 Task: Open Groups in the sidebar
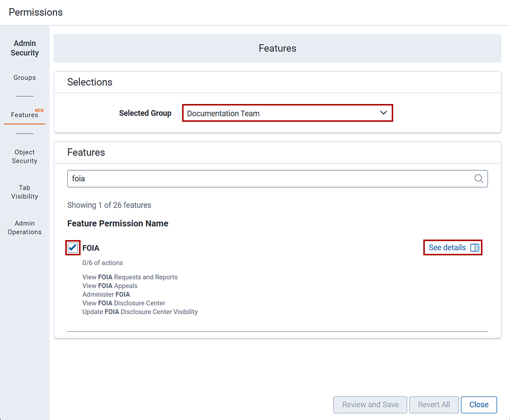[24, 77]
